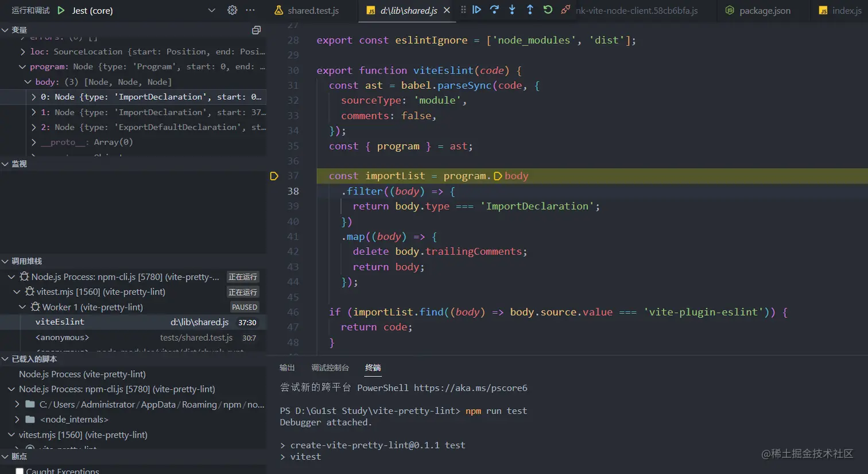
Task: Click the terminal line showing npm run test
Action: coord(404,411)
